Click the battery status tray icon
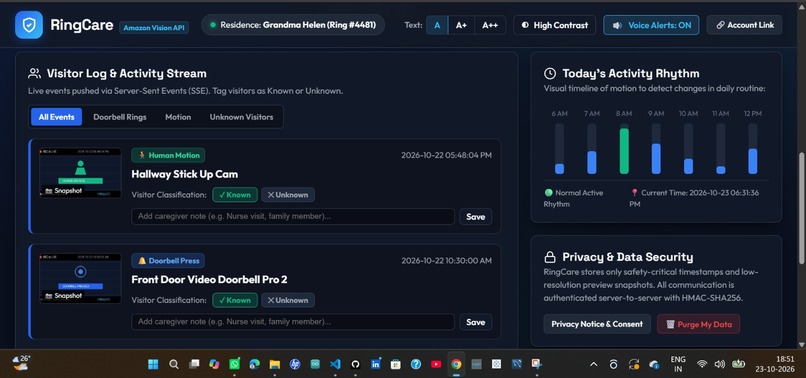 point(739,364)
